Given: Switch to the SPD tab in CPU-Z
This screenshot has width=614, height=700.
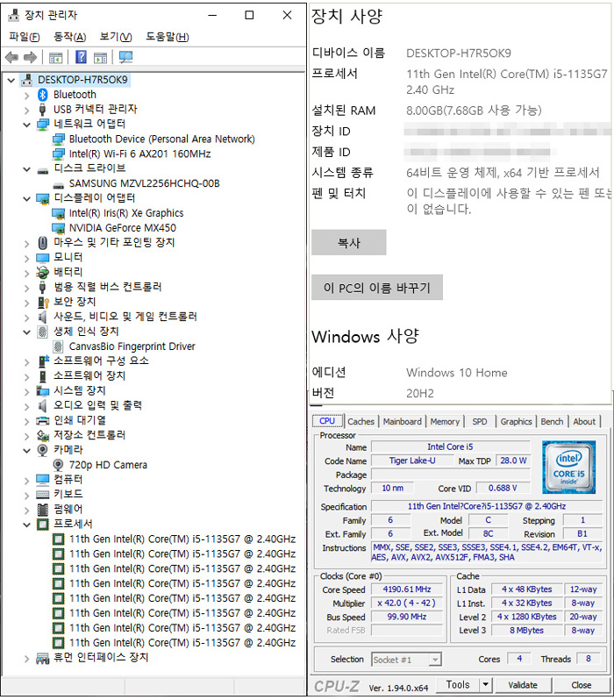Looking at the screenshot, I should (x=480, y=421).
